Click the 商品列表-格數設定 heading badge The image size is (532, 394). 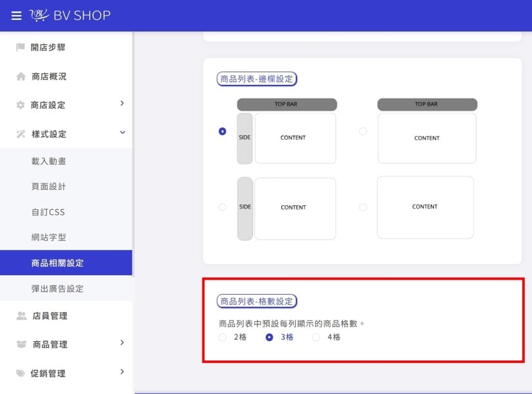point(257,301)
